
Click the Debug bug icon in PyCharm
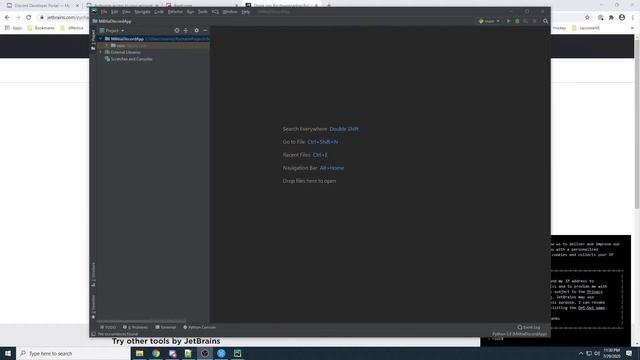(x=517, y=21)
